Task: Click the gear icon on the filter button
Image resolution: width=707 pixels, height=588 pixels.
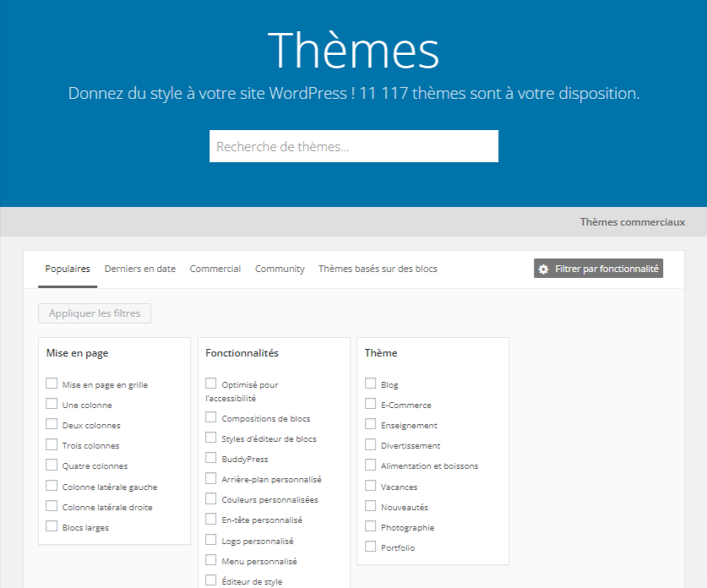Action: pyautogui.click(x=541, y=268)
